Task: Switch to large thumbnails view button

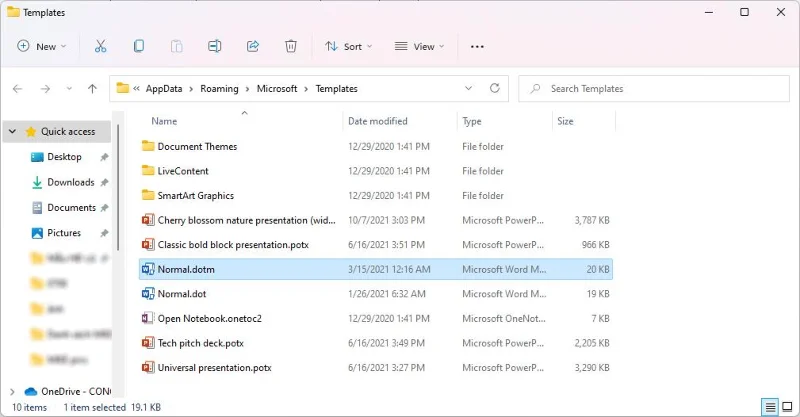Action: tap(787, 407)
